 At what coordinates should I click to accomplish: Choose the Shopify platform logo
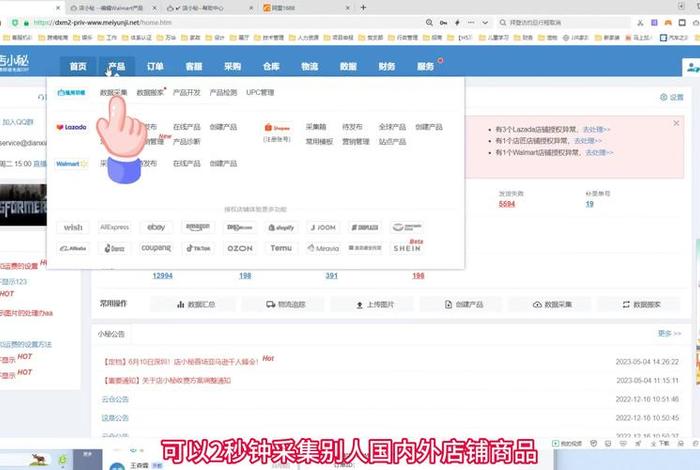[x=281, y=227]
